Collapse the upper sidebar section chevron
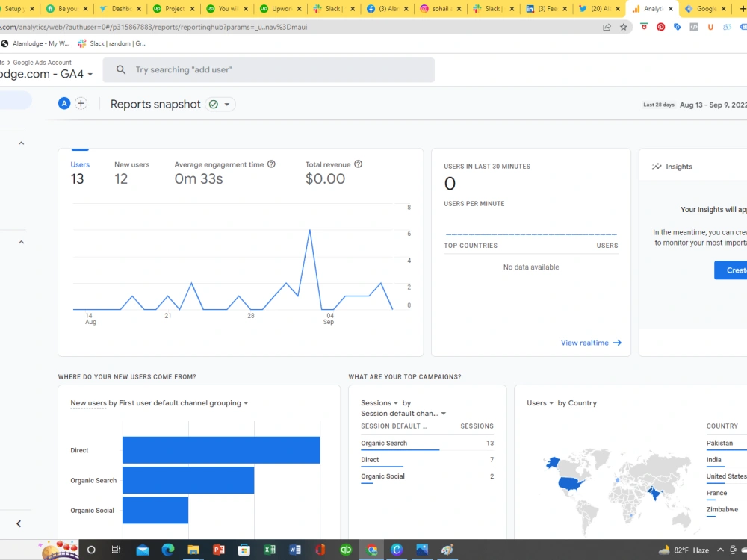 [21, 143]
